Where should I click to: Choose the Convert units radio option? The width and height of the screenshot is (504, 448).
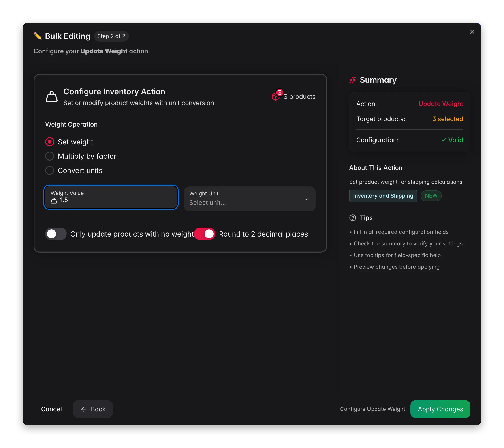(49, 170)
